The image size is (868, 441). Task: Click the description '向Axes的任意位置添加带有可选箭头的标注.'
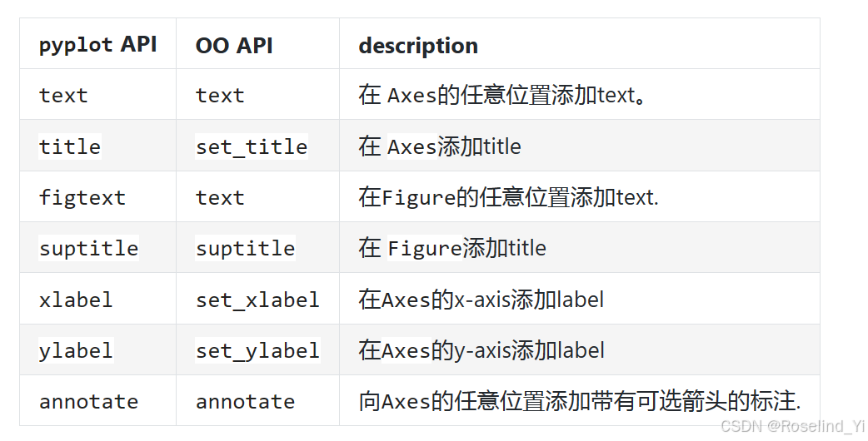pyautogui.click(x=580, y=401)
